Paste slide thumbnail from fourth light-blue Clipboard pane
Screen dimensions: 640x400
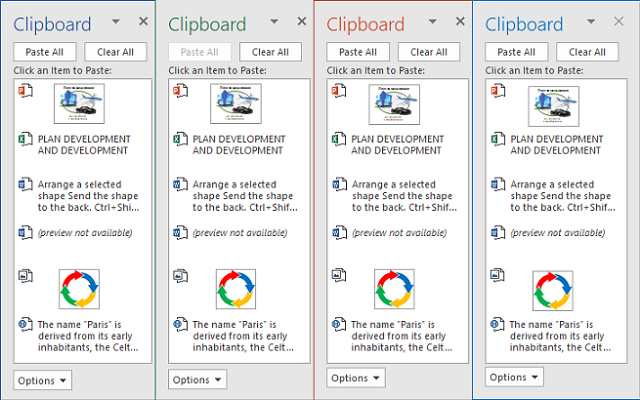553,106
